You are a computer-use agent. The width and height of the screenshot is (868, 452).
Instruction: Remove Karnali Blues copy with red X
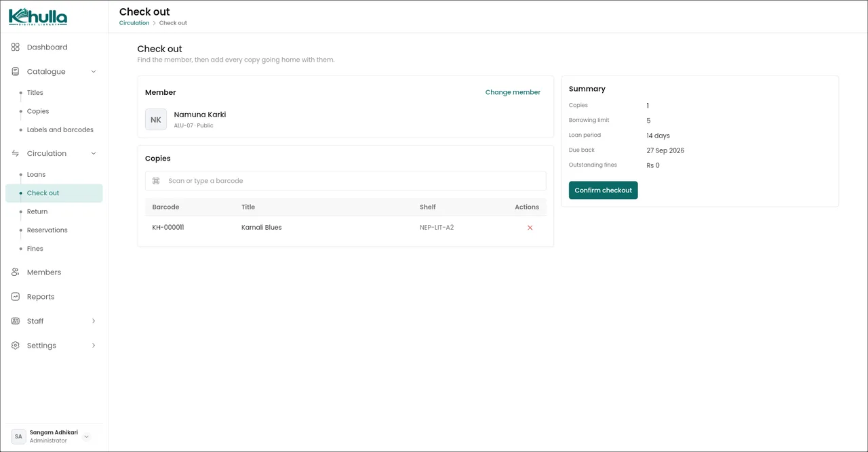click(530, 228)
